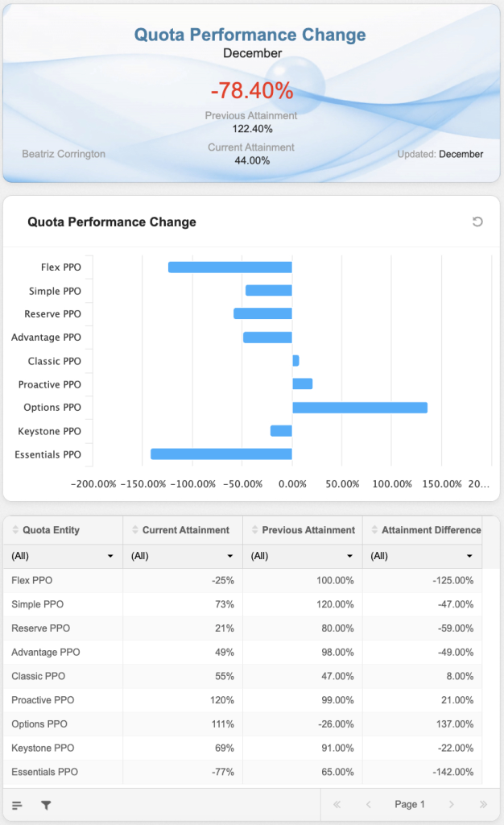This screenshot has height=825, width=504.
Task: Go to the first page using double-left arrows
Action: 337,804
